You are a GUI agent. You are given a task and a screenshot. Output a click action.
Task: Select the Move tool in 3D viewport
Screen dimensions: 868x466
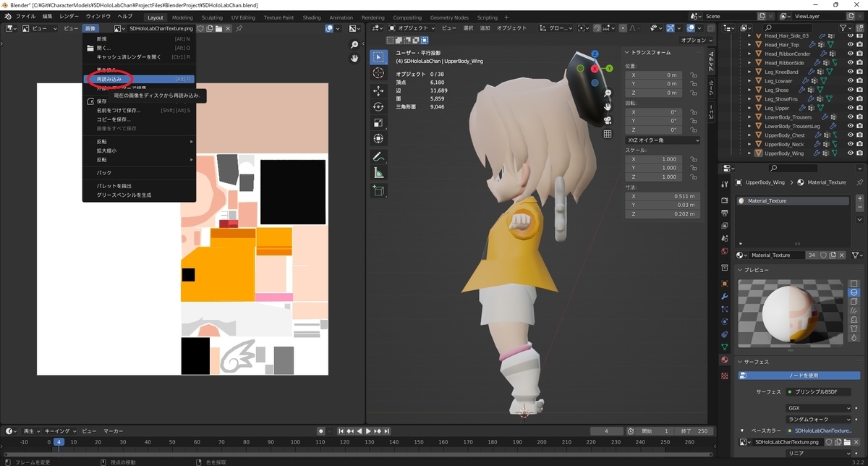pos(378,91)
